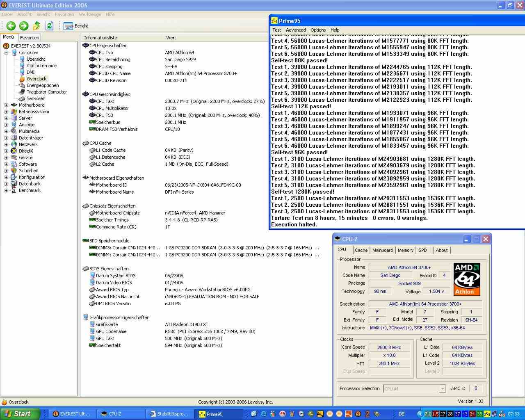Expand the Server tree node

pyautogui.click(x=6, y=118)
